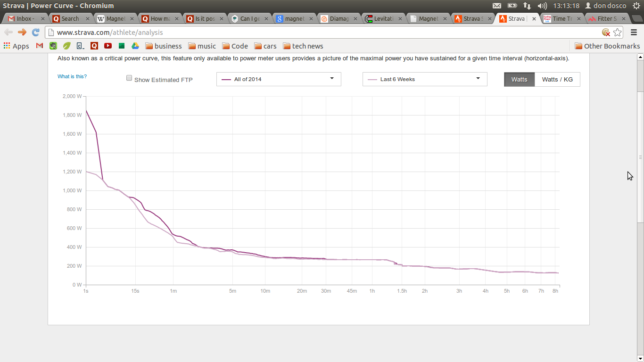
Task: Close the Inbox tab
Action: pyautogui.click(x=43, y=19)
